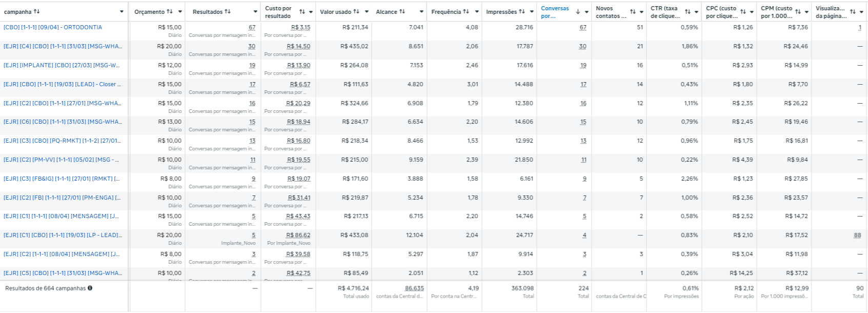
Task: Sort table by campanha column arrows
Action: pos(37,11)
